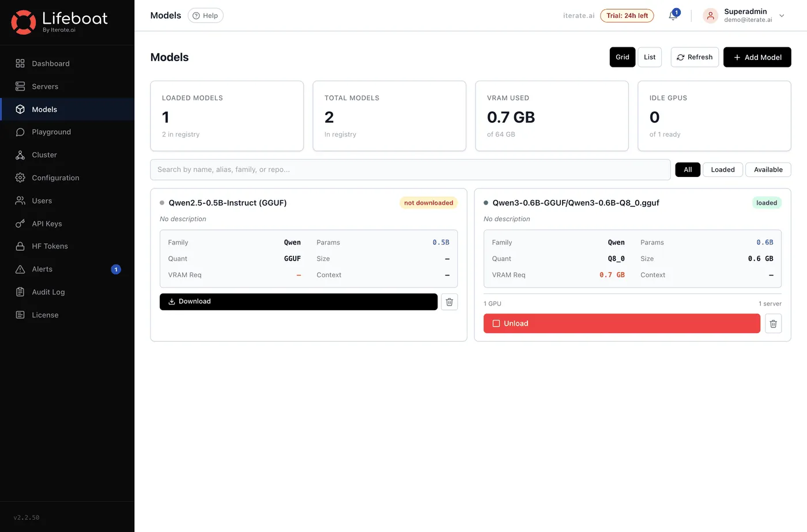Click the v2.2.50 version label
The width and height of the screenshot is (807, 532).
tap(27, 518)
